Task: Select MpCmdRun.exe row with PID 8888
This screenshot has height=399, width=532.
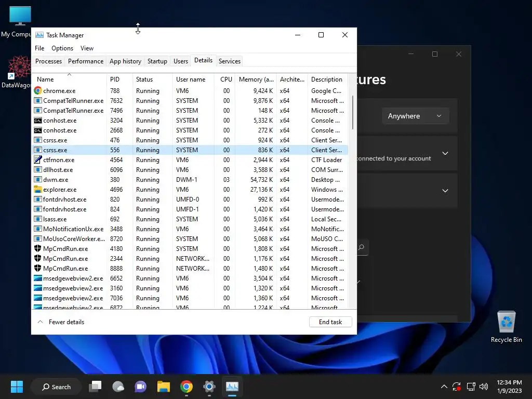Action: click(190, 269)
